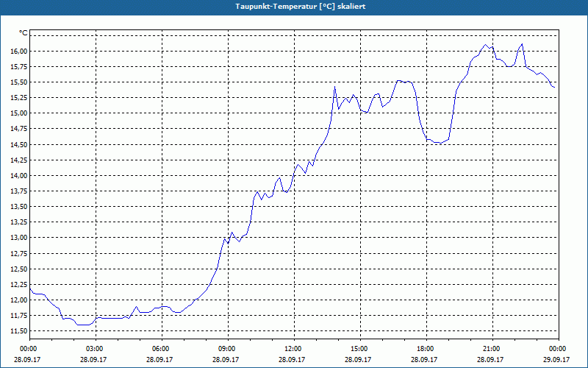Pick the '11,50' y-axis label
The image size is (588, 368).
[x=20, y=331]
